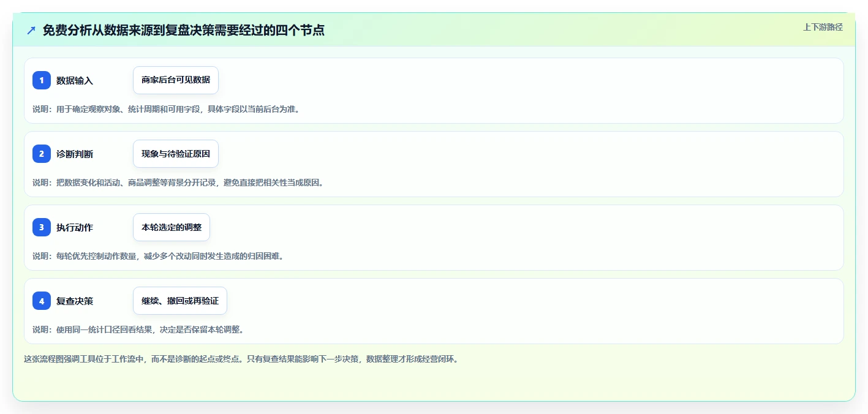This screenshot has width=868, height=414.
Task: Click the 数据输入 step label
Action: click(75, 80)
